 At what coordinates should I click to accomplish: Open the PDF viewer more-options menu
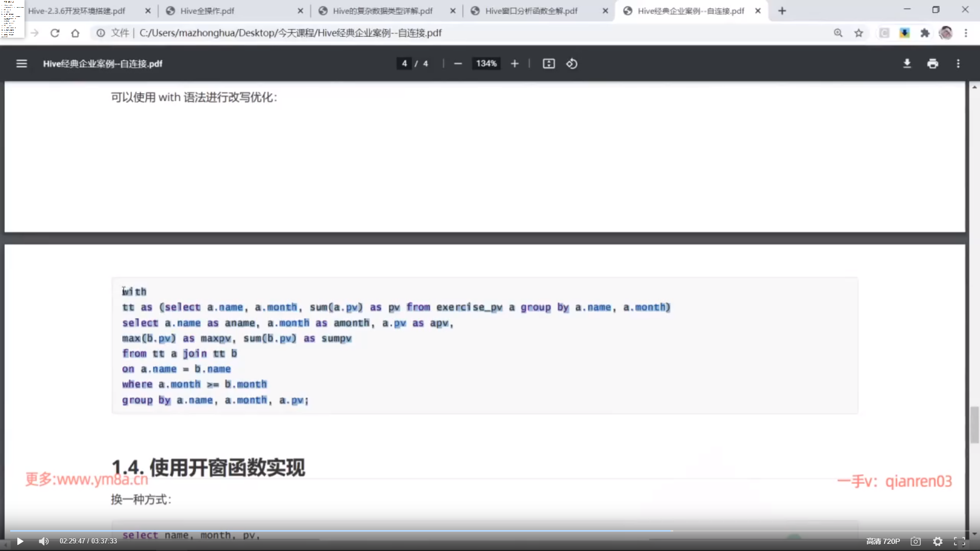pyautogui.click(x=958, y=64)
